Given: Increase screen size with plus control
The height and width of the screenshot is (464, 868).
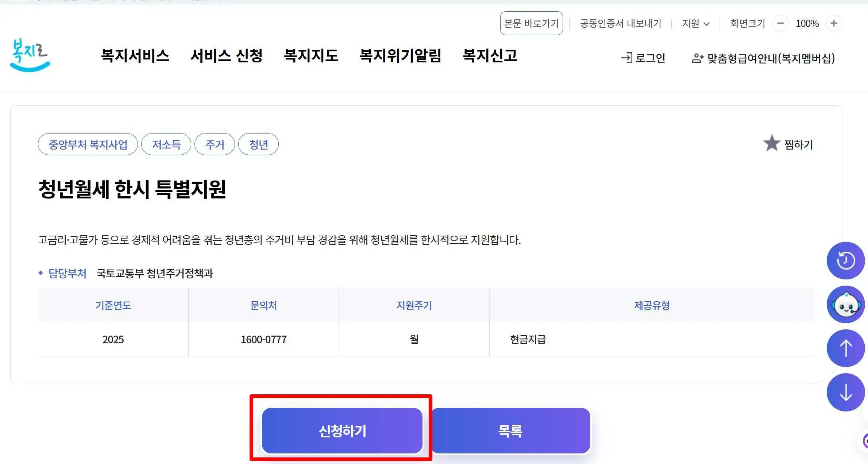Looking at the screenshot, I should point(834,23).
